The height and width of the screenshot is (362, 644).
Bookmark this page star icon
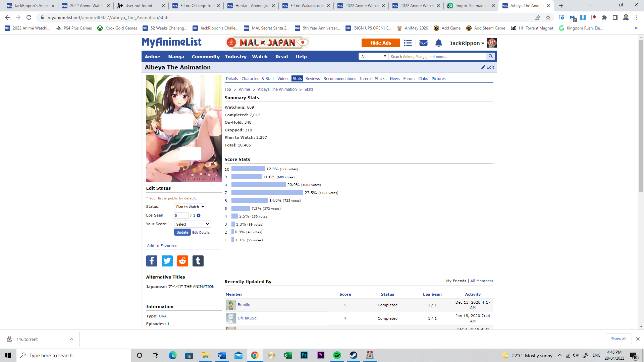point(548,17)
